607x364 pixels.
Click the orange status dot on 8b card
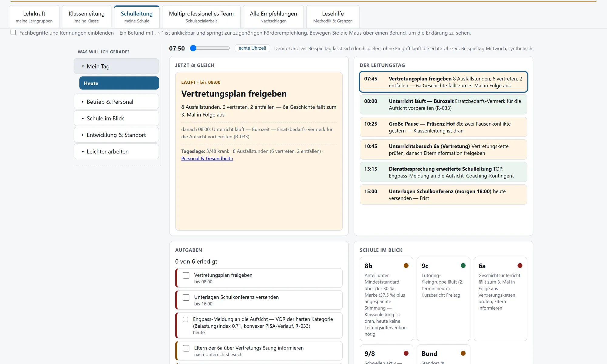pos(406,265)
